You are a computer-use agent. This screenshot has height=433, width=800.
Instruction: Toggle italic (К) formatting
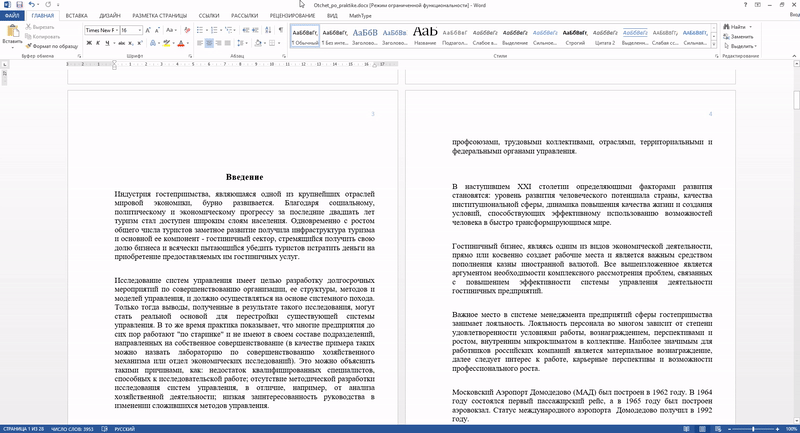[98, 43]
